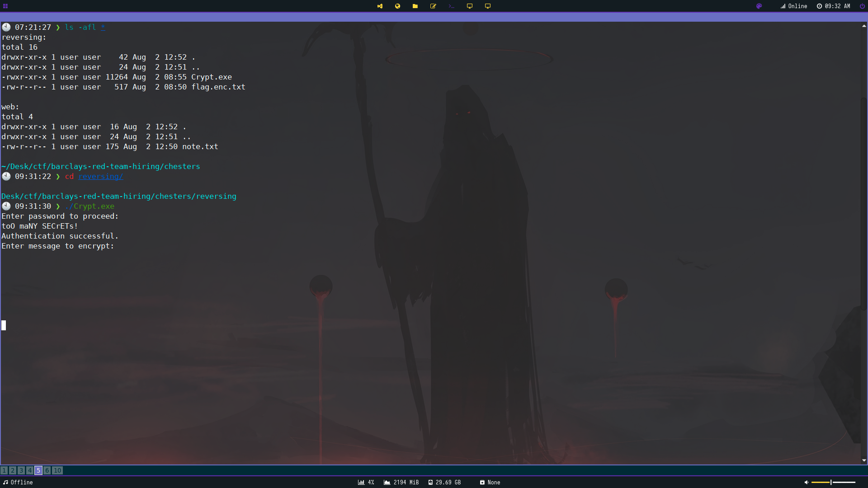Launch the web browser globe icon
This screenshot has height=488, width=868.
(x=397, y=6)
